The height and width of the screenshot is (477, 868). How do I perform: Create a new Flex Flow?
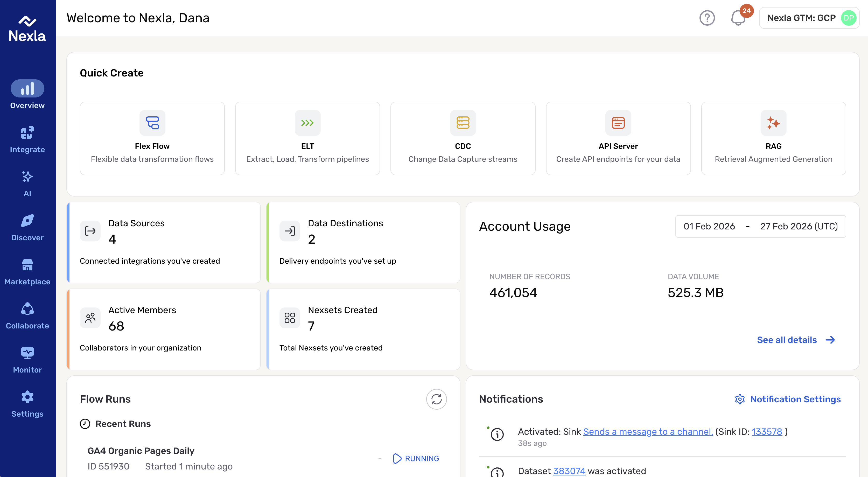tap(152, 138)
